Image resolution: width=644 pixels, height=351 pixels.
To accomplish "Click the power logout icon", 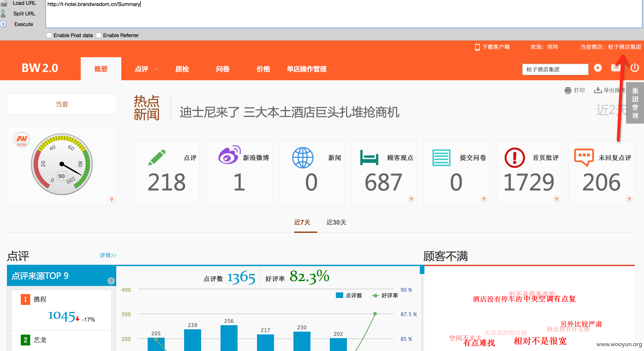I will click(x=635, y=68).
